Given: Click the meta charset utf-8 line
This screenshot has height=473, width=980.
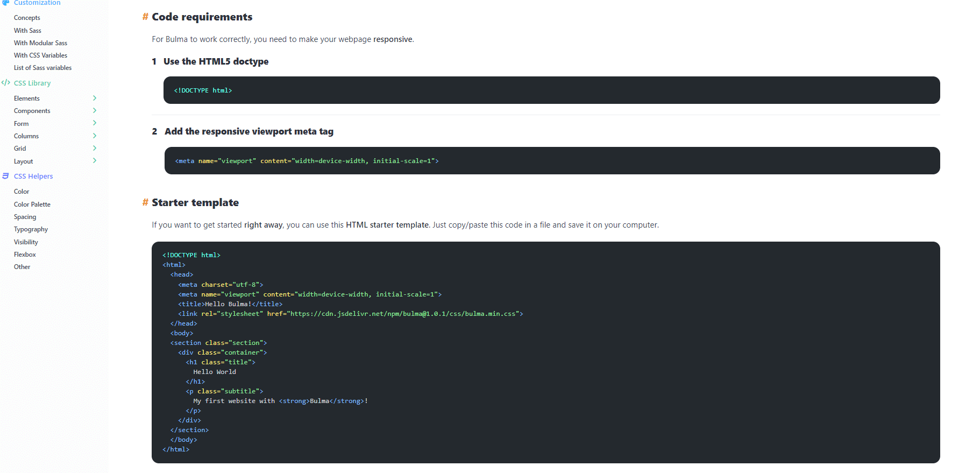Looking at the screenshot, I should 221,285.
